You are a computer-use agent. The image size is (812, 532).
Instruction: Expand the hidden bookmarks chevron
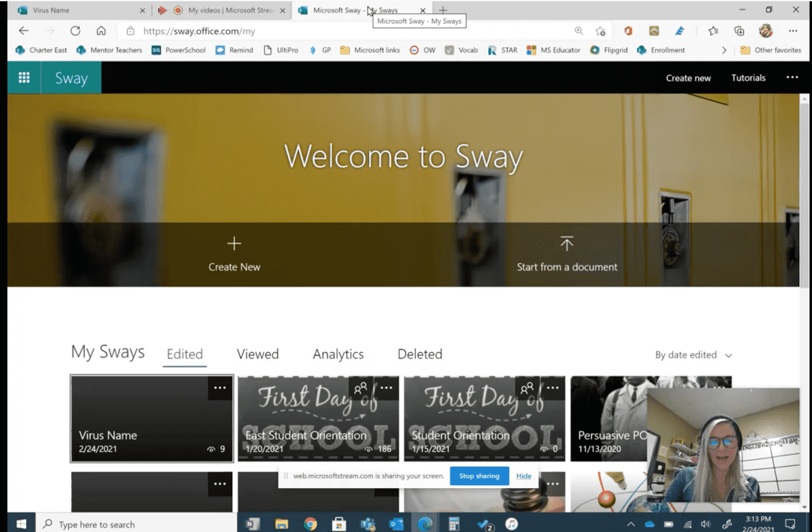(x=723, y=50)
